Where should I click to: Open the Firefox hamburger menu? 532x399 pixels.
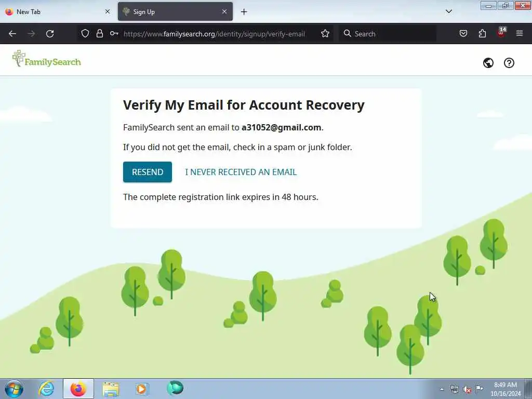coord(520,33)
